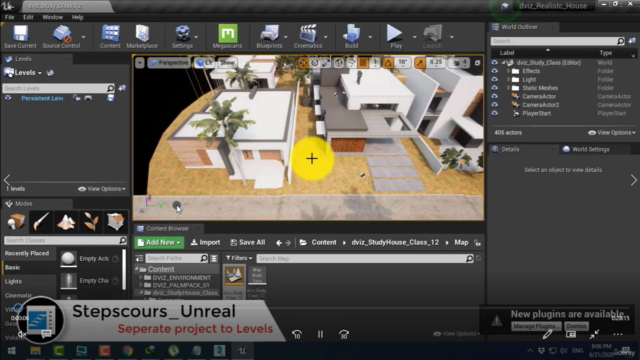Click the World Outliner search field

click(558, 41)
